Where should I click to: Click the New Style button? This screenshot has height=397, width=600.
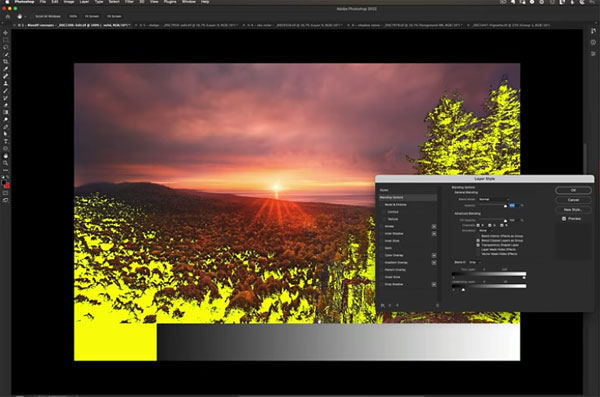573,210
